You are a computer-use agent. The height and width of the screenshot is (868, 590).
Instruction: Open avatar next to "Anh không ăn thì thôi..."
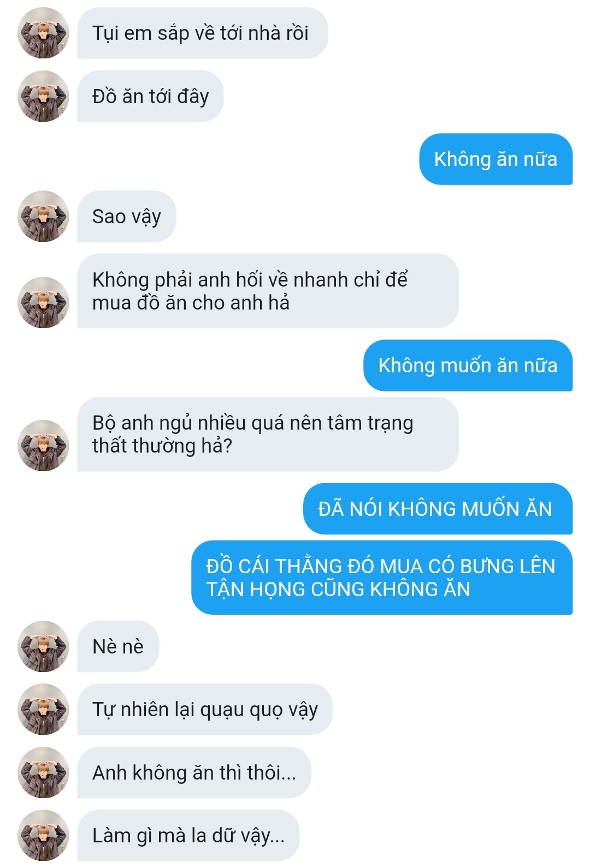tap(44, 772)
